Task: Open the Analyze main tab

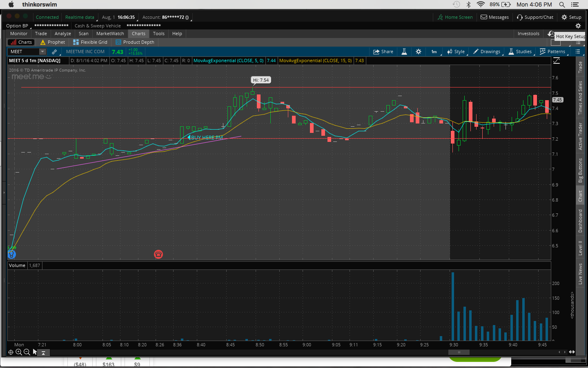Action: tap(63, 34)
